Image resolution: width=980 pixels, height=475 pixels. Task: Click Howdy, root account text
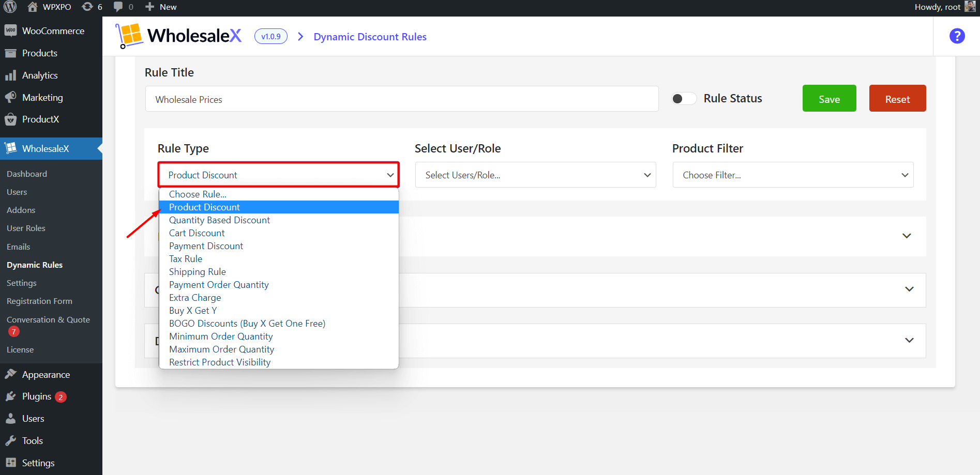coord(938,7)
